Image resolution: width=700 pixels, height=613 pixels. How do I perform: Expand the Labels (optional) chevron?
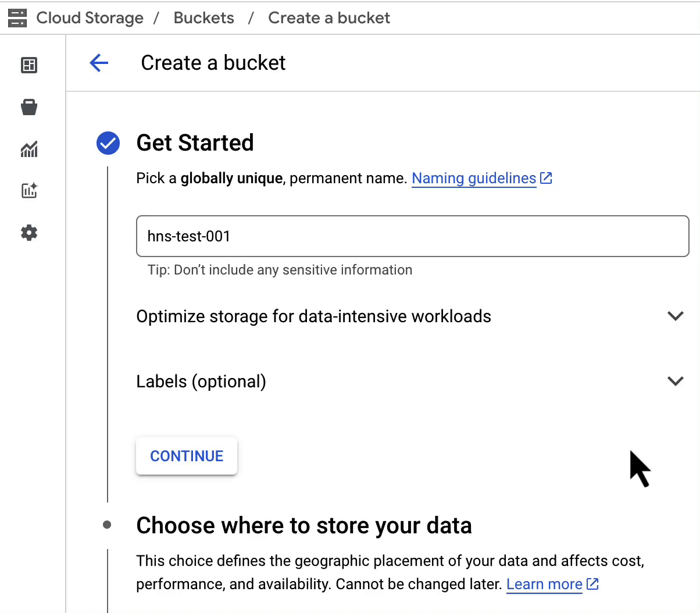pos(675,382)
